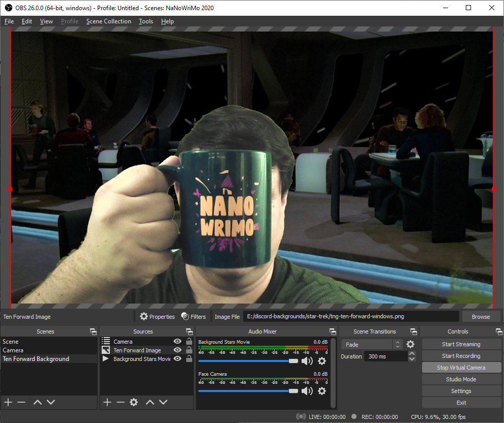Move the selected scene down

tap(51, 402)
